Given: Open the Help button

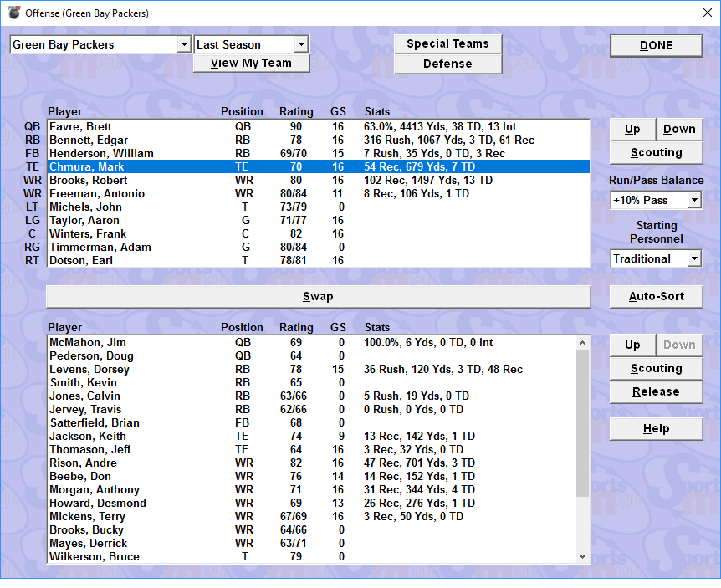Looking at the screenshot, I should coord(656,428).
